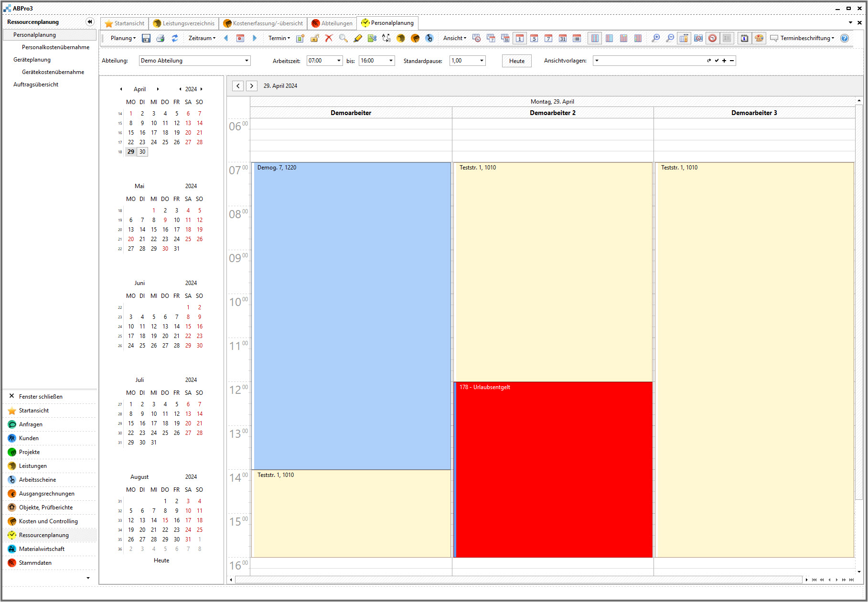Open the Planung menu
This screenshot has height=602, width=868.
pos(123,38)
